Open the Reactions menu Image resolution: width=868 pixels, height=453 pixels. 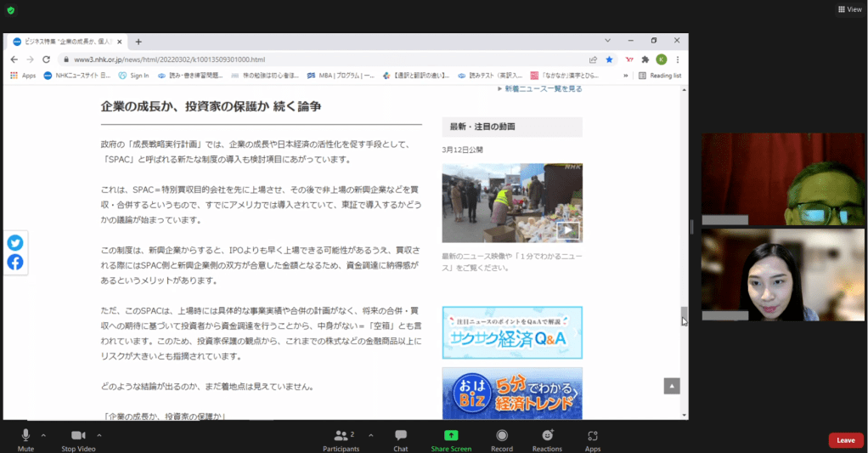click(547, 438)
